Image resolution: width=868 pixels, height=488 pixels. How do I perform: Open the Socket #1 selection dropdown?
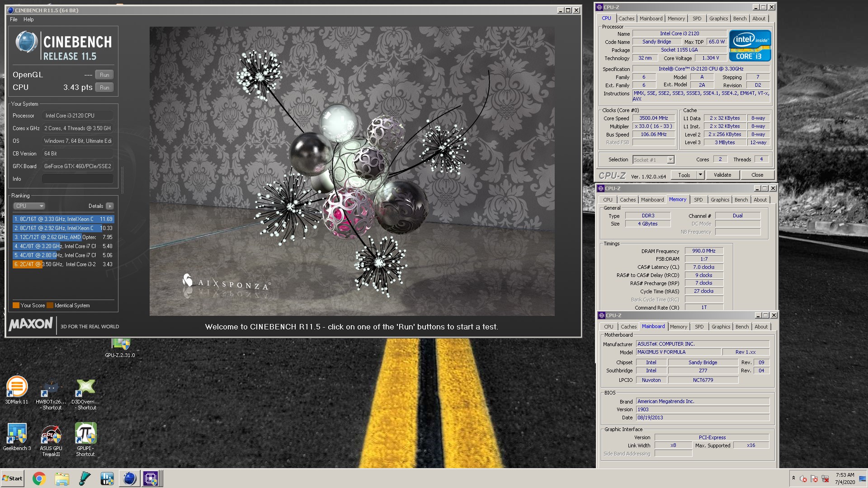[653, 160]
